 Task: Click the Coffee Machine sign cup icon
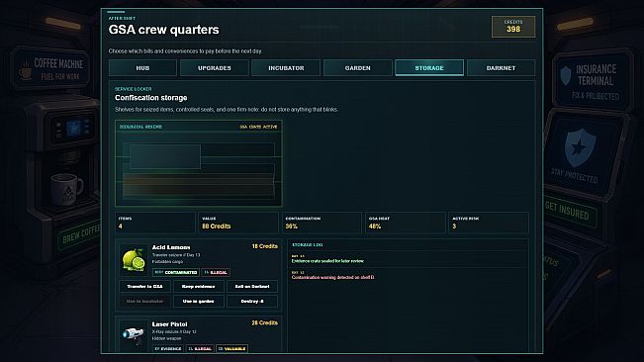[26, 70]
